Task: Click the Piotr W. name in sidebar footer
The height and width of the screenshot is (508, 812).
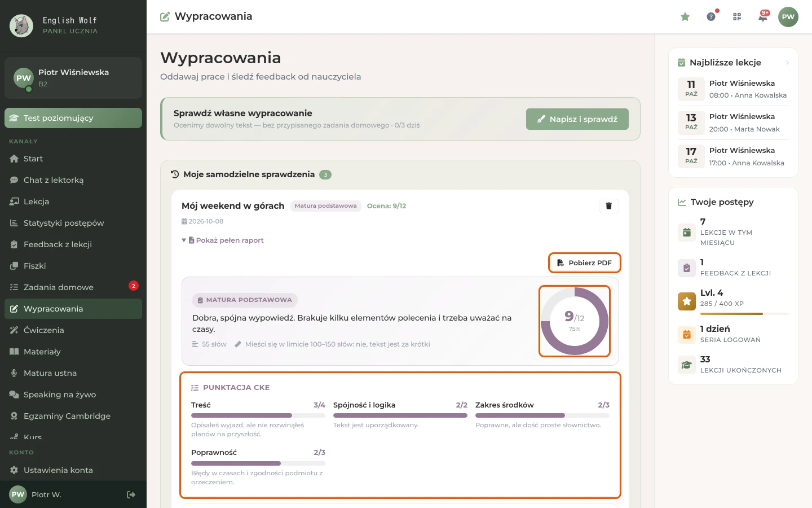Action: click(x=46, y=494)
